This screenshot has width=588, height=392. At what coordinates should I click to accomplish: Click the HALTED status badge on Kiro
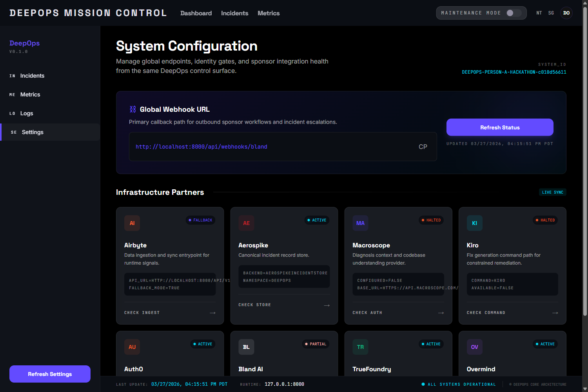coord(545,220)
